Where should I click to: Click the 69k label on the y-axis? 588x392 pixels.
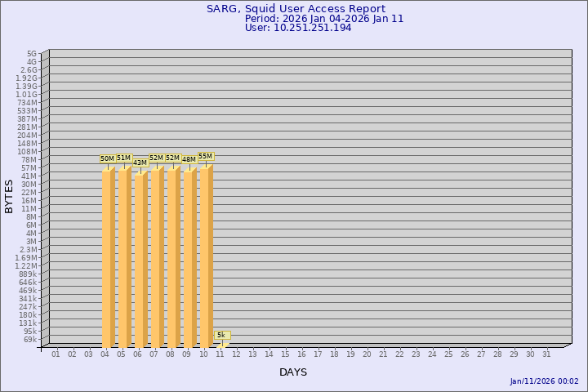[29, 339]
